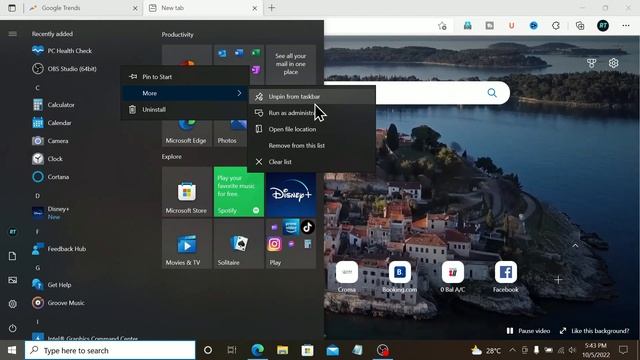Viewport: 640px width, 360px height.
Task: Pause the background video
Action: click(x=528, y=331)
